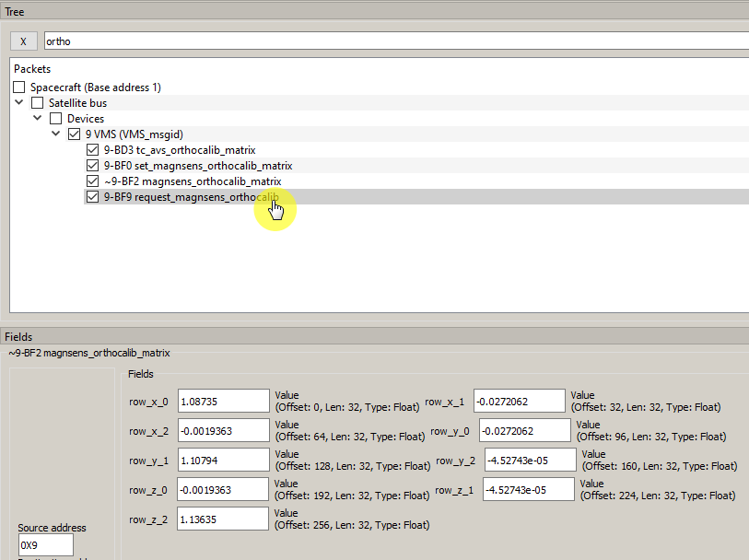Click the X clear filter button
Viewport: 749px width, 560px height.
[x=24, y=41]
